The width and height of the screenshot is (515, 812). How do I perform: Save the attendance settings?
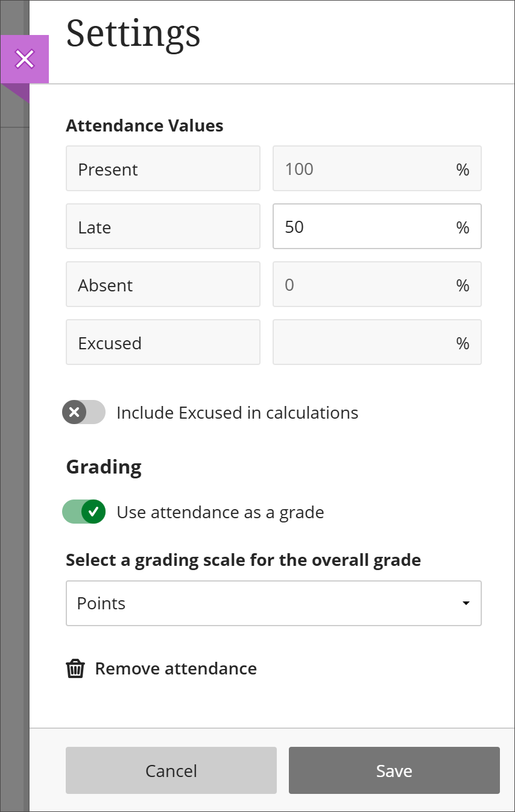pyautogui.click(x=394, y=770)
